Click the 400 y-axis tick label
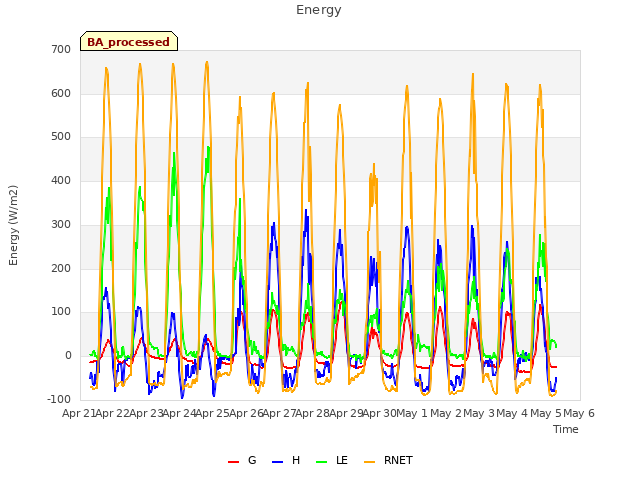The width and height of the screenshot is (640, 480). coord(61,180)
